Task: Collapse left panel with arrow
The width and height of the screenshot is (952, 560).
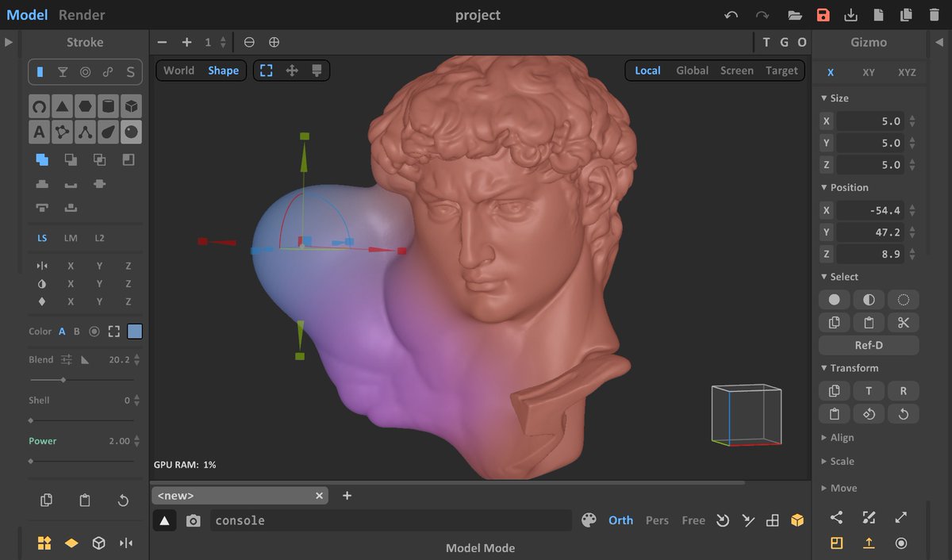Action: coord(9,42)
